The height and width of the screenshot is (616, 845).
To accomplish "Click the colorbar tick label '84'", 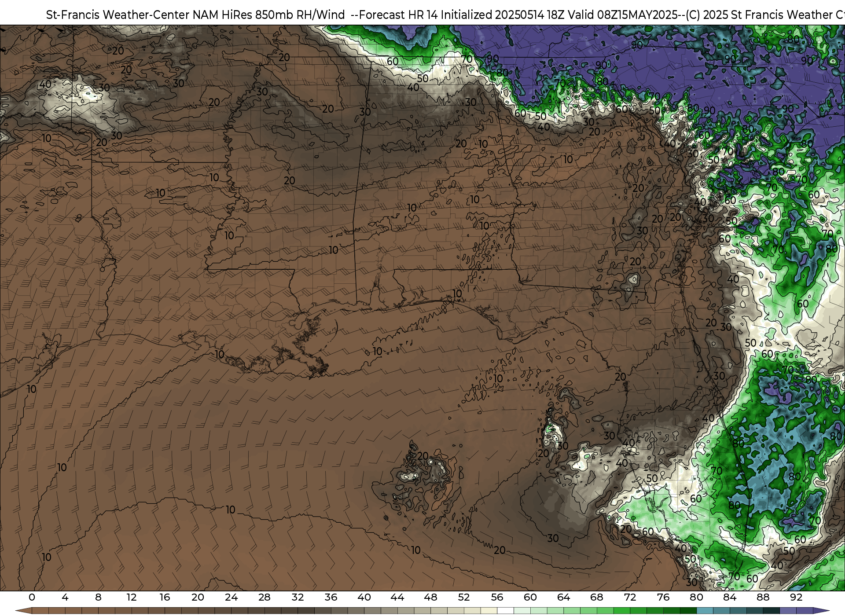I will 730,597.
